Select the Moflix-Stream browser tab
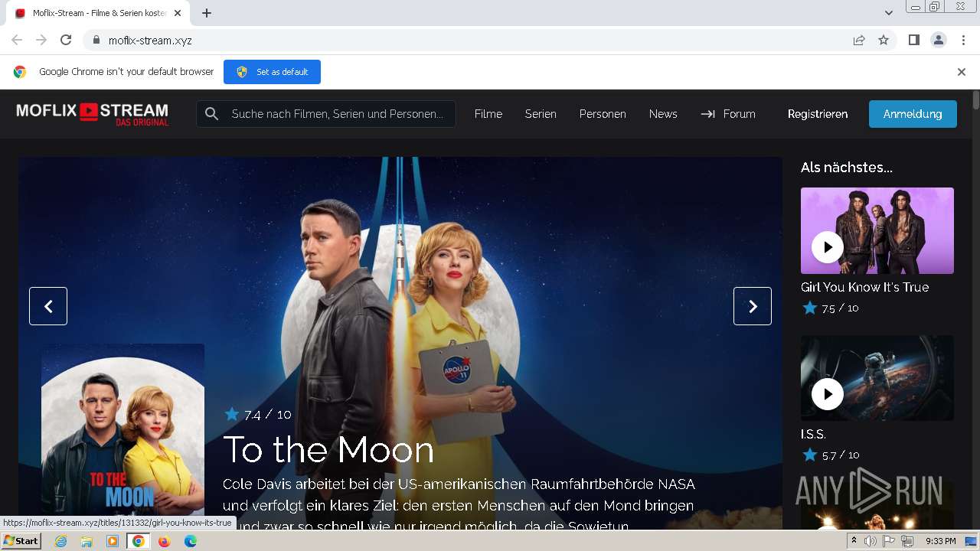 99,13
